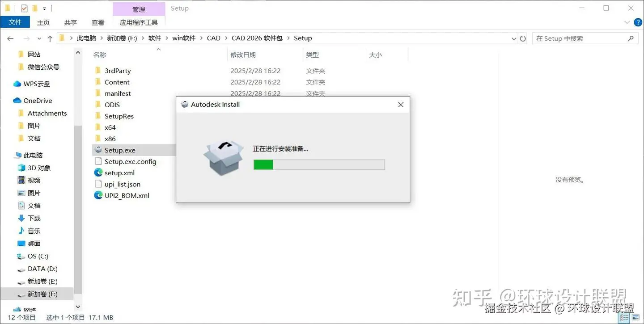Click the WPS云盘 cloud icon
Viewport: 644px width, 324px height.
[17, 84]
